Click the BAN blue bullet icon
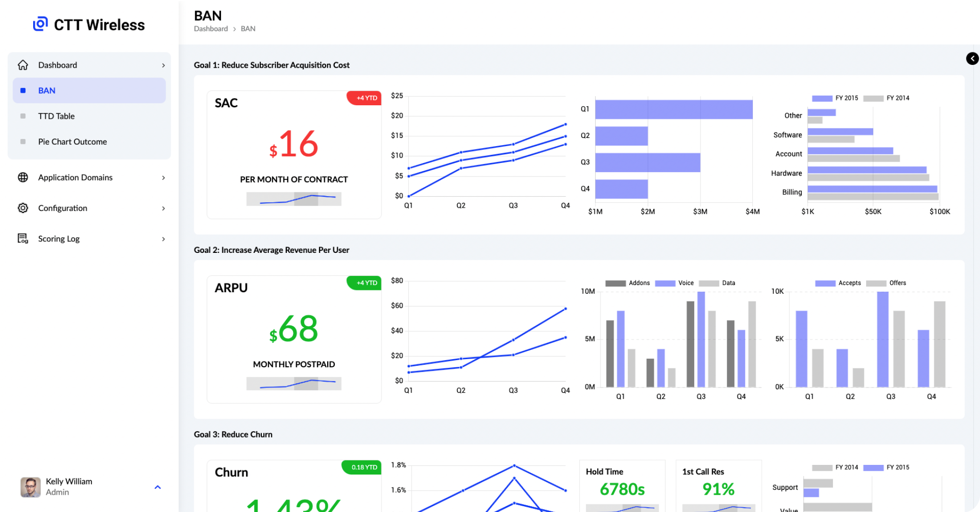The image size is (980, 512). point(23,90)
